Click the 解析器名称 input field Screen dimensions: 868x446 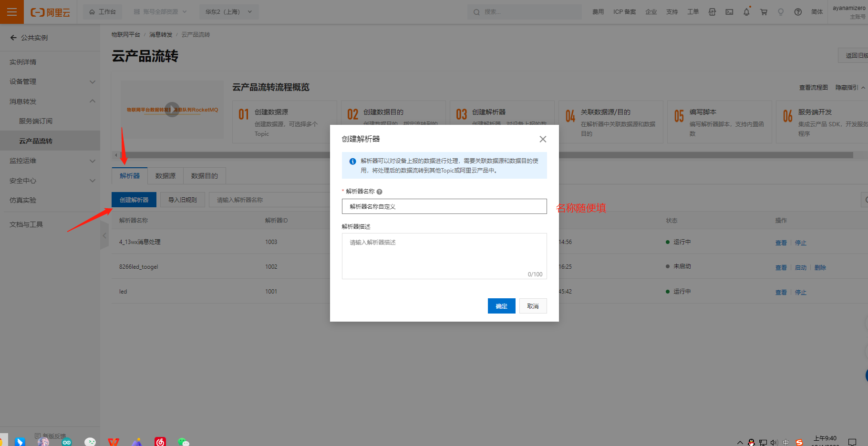click(x=444, y=206)
